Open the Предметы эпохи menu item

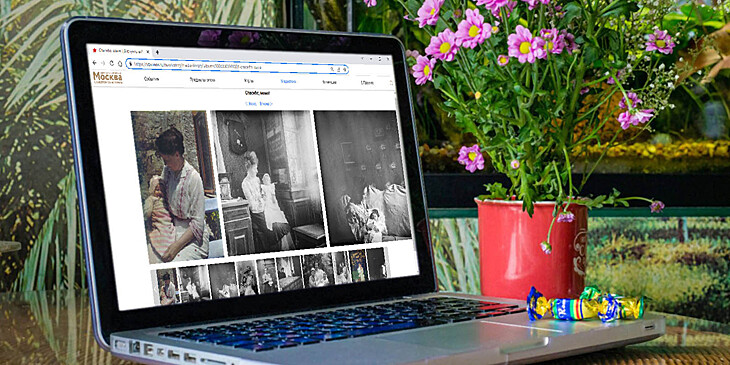click(x=203, y=80)
